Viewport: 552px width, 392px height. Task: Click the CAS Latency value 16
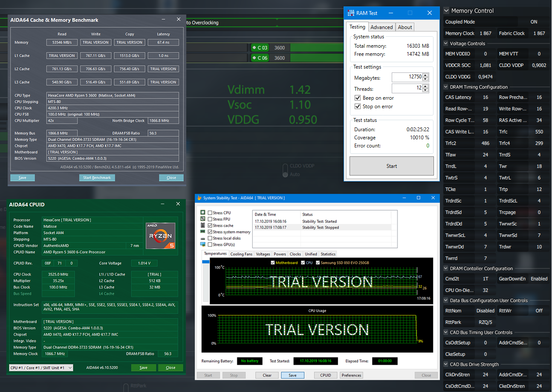coord(486,97)
